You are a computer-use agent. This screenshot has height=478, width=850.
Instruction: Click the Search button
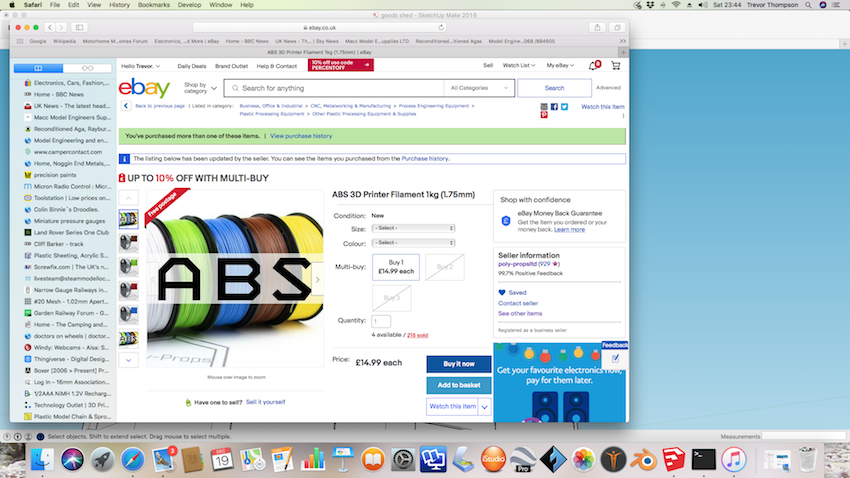pos(554,88)
